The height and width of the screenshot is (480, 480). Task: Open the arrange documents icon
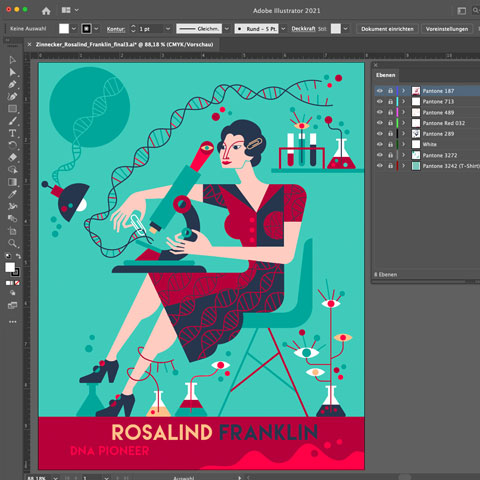click(66, 10)
